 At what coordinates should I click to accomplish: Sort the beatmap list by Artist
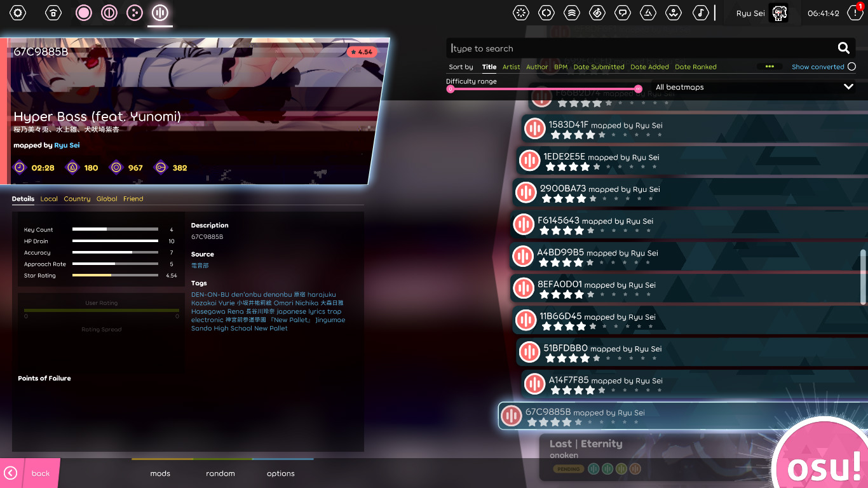pyautogui.click(x=511, y=67)
